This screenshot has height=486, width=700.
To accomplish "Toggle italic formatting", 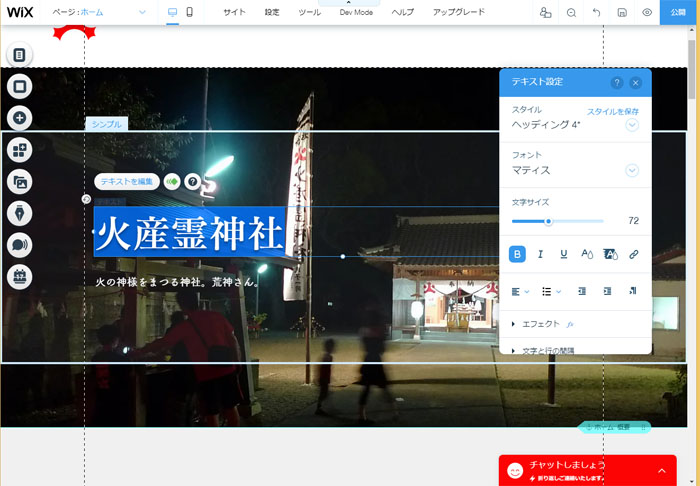I will point(540,254).
